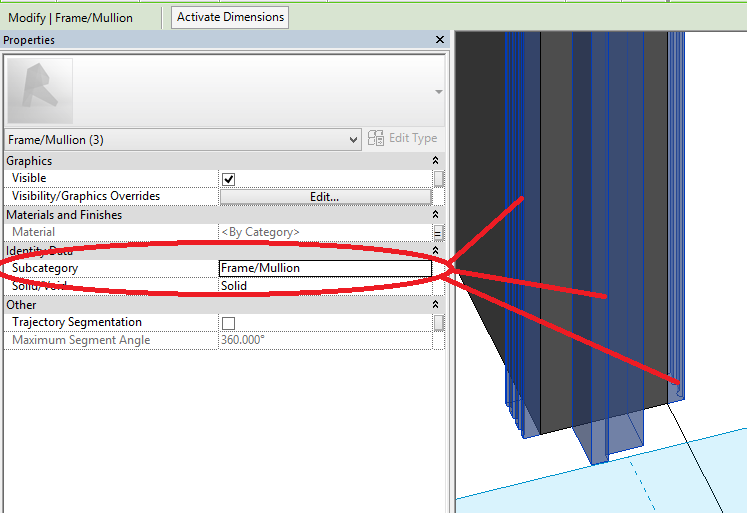Collapse the Other section

(x=435, y=304)
